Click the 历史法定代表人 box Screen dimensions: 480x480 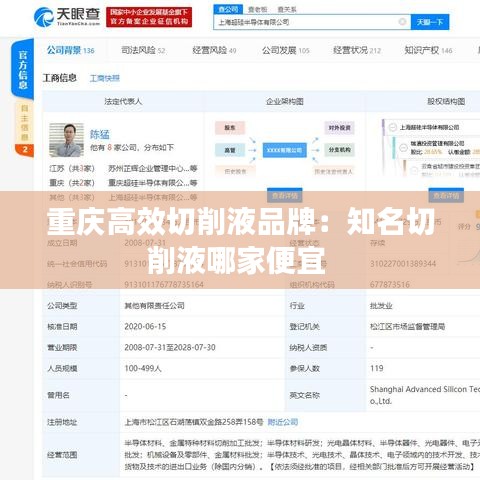[333, 171]
